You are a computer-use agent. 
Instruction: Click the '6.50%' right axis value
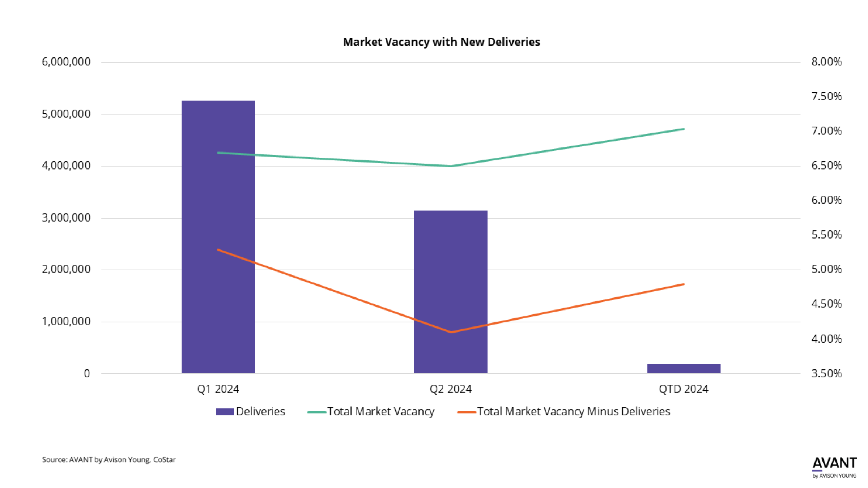(x=826, y=166)
